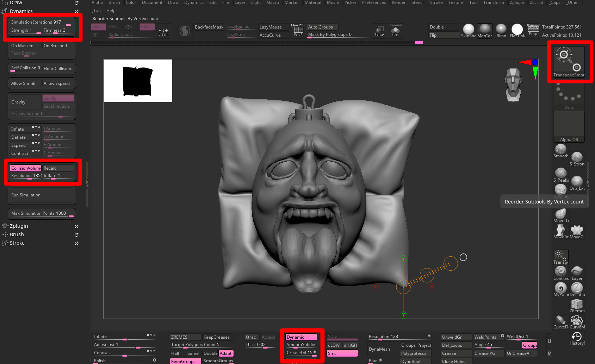Toggle Transp transparency icon
The width and height of the screenshot is (595, 364).
point(379,31)
